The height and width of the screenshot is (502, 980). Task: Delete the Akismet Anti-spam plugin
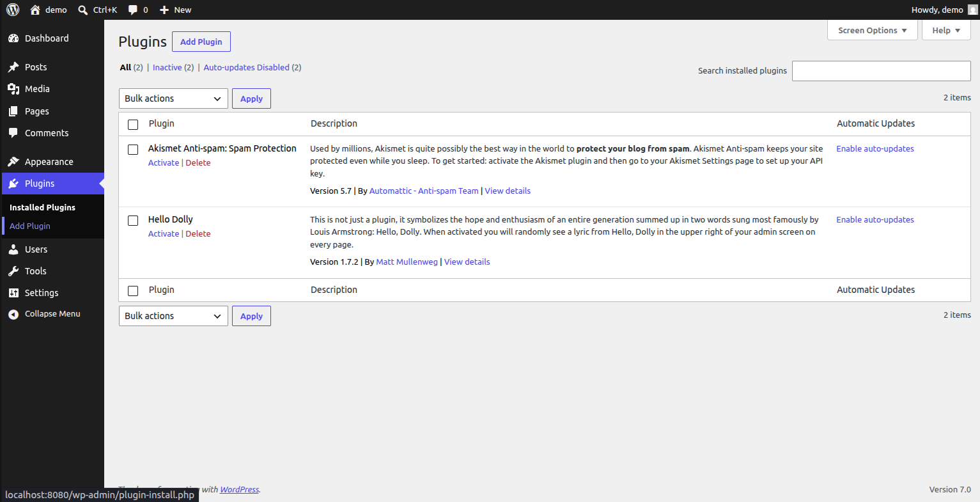(x=198, y=162)
